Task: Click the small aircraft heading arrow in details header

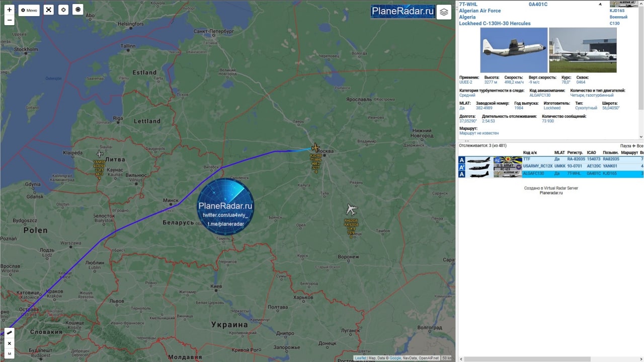Action: point(600,4)
